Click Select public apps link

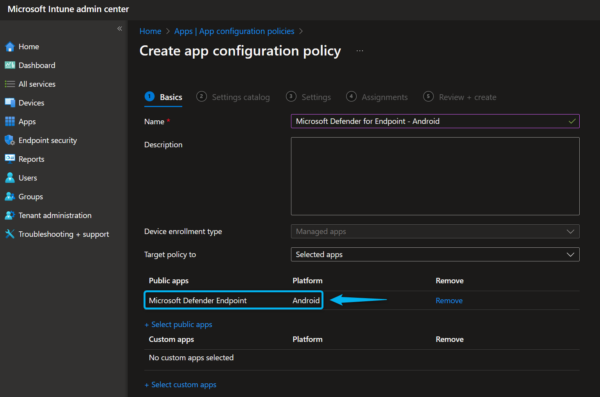178,325
